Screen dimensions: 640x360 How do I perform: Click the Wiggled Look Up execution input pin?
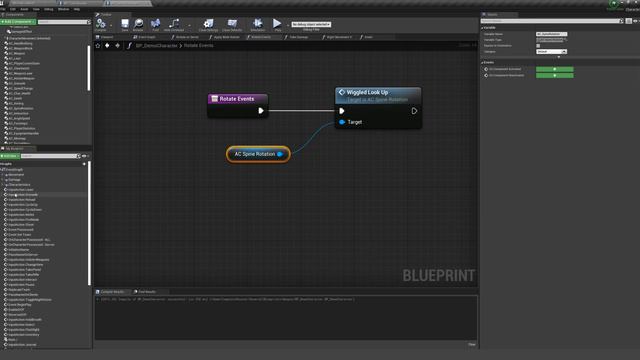(342, 111)
